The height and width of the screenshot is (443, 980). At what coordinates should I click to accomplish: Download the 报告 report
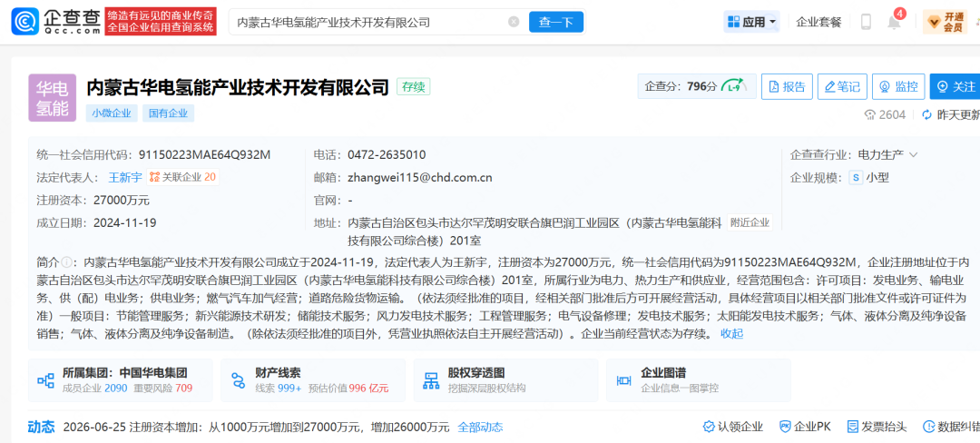[x=787, y=86]
